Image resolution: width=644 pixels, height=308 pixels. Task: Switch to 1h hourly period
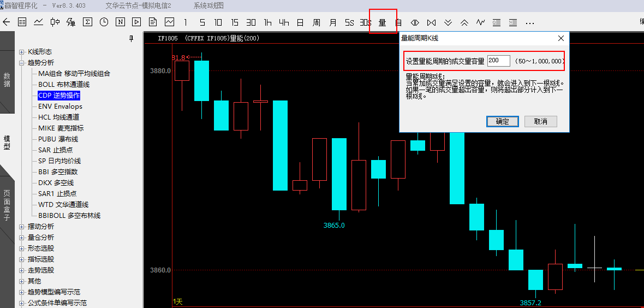tap(267, 22)
